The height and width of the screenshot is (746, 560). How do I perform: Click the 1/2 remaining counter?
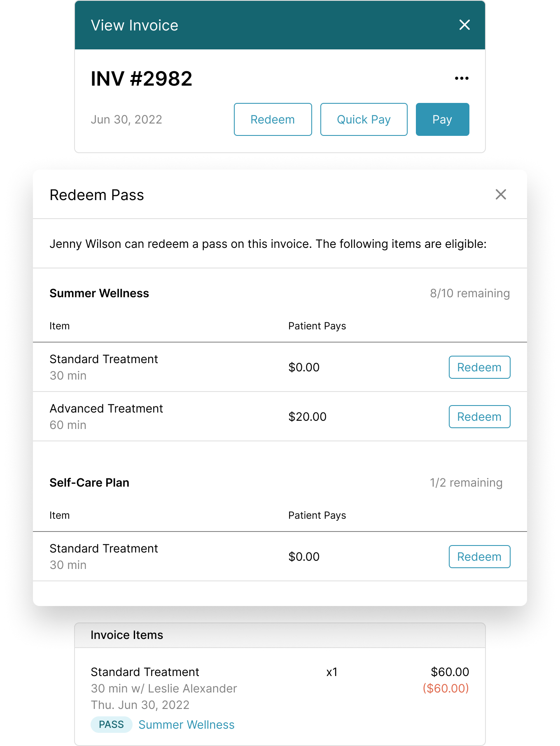(x=466, y=483)
